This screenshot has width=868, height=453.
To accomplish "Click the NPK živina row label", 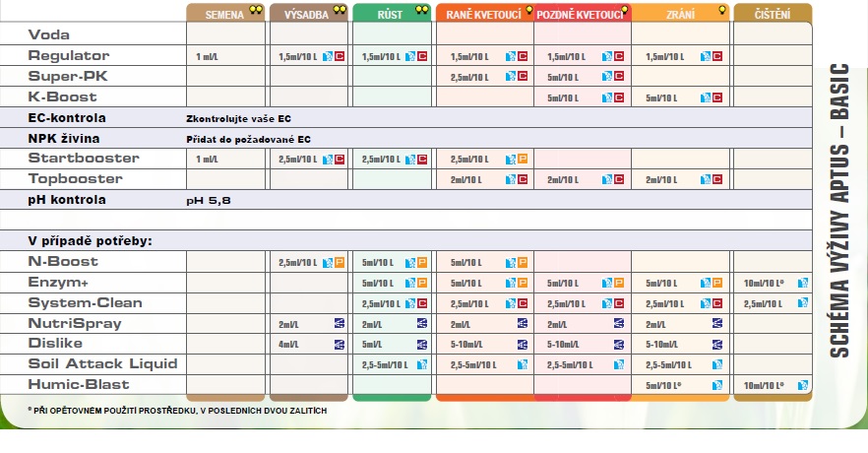I will (x=64, y=139).
